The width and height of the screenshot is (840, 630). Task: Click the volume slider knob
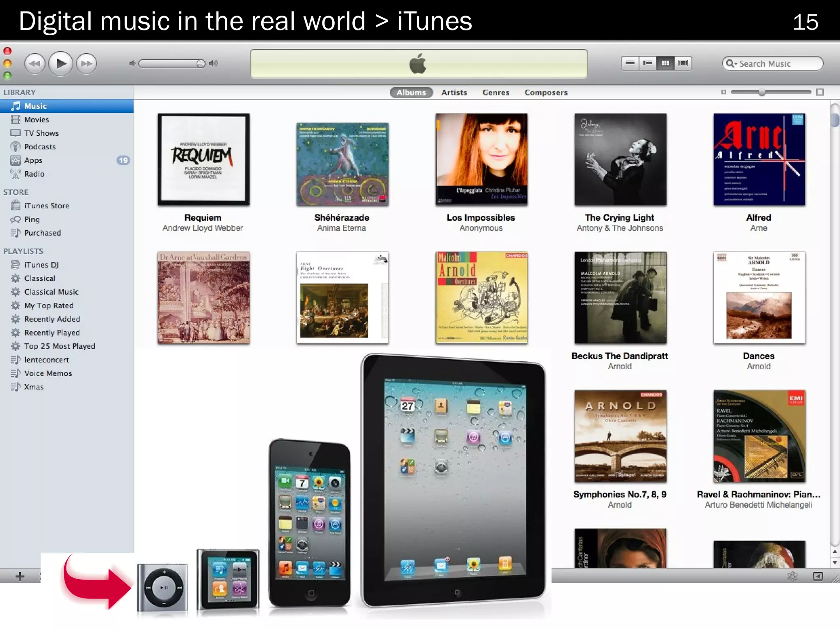point(201,63)
